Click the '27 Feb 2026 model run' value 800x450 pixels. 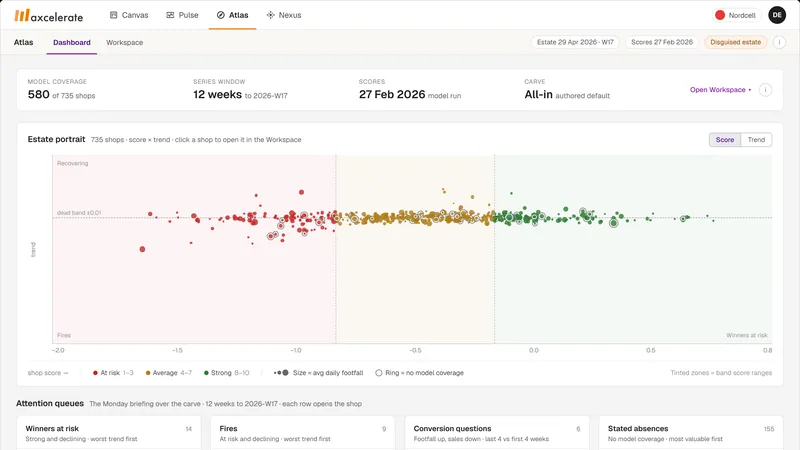click(x=410, y=95)
